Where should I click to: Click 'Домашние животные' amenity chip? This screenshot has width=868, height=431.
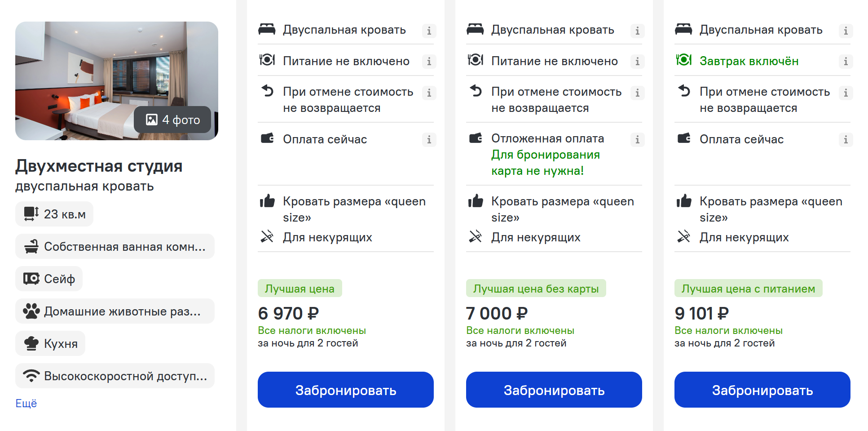coord(115,311)
